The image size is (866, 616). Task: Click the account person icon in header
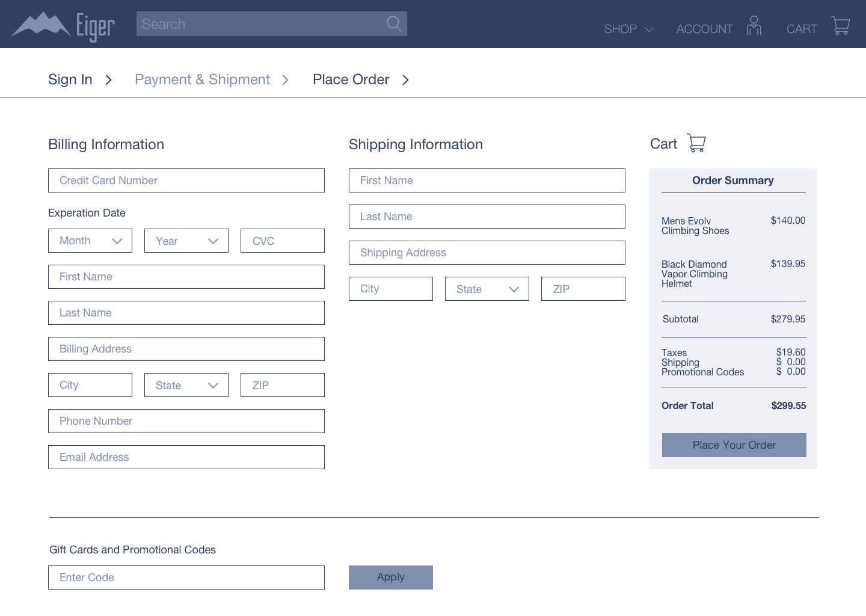[x=754, y=26]
